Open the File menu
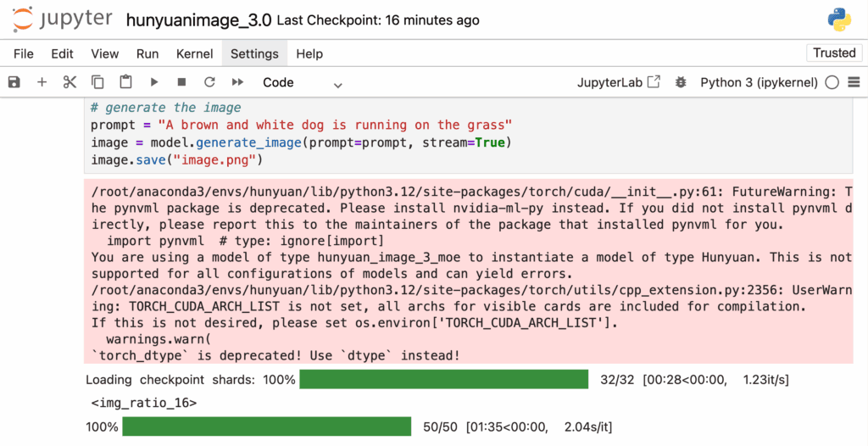868x446 pixels. point(24,53)
